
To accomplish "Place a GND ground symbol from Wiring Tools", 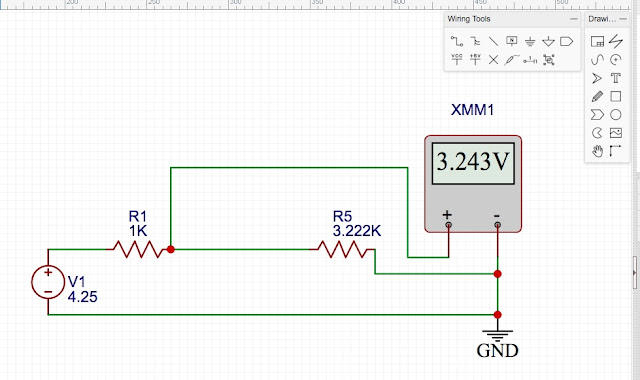I will tap(530, 41).
